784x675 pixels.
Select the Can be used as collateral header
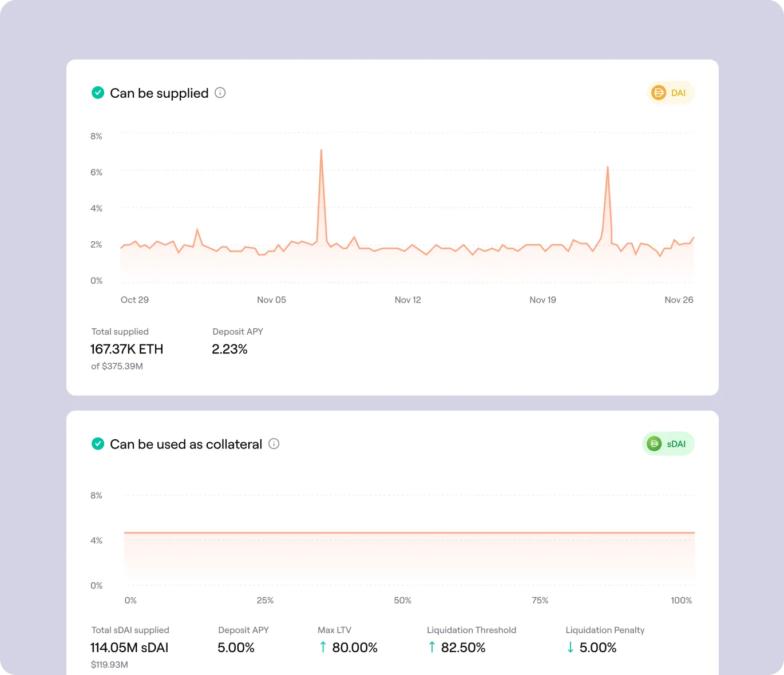(x=185, y=444)
